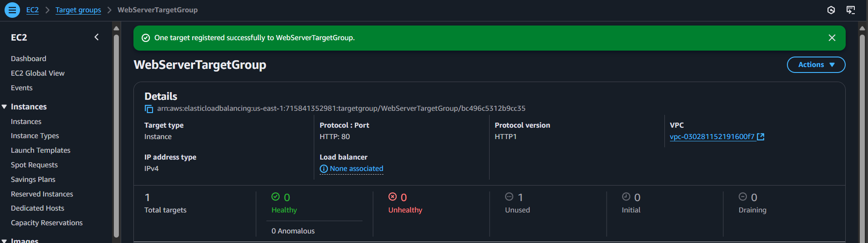The image size is (868, 243).
Task: Click WebServerTargetGroup in the breadcrumb
Action: [x=158, y=10]
